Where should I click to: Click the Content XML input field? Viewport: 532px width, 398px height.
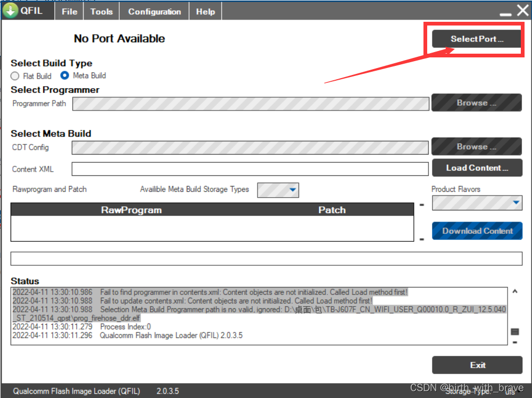[x=250, y=169]
